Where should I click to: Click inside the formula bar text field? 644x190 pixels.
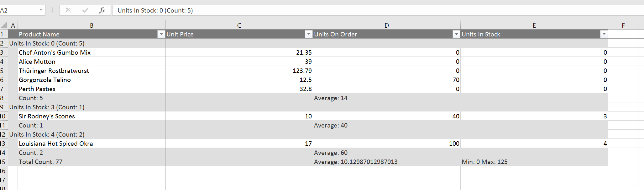coord(376,10)
